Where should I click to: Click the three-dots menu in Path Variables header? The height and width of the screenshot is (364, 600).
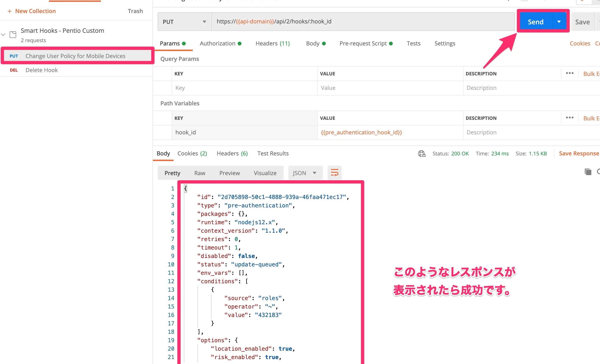(x=570, y=118)
